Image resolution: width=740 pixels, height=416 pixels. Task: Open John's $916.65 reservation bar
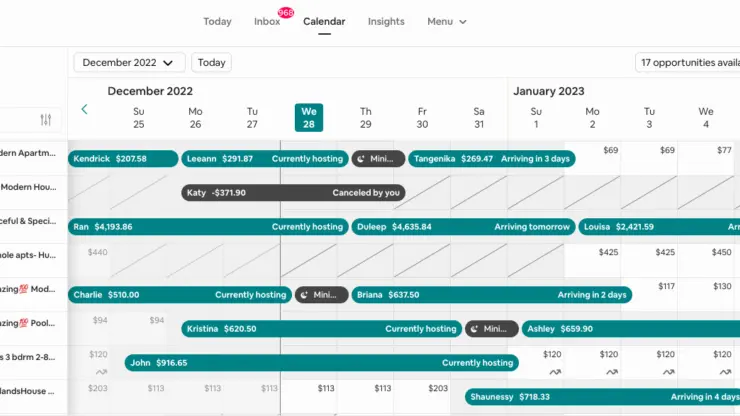click(321, 363)
